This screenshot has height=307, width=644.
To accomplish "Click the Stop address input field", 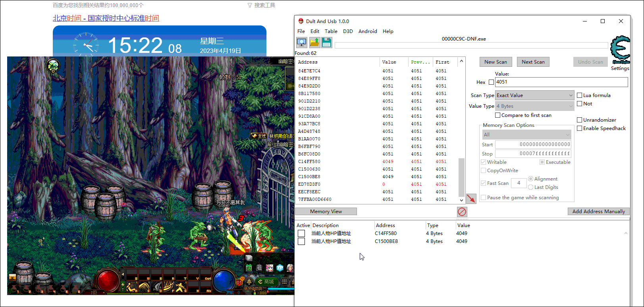I will pos(533,153).
